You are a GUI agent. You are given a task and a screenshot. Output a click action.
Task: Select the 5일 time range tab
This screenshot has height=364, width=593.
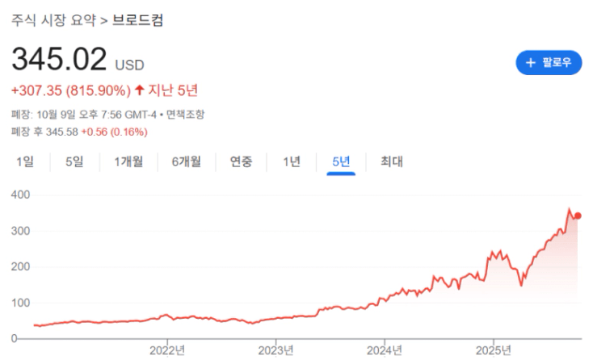[74, 161]
